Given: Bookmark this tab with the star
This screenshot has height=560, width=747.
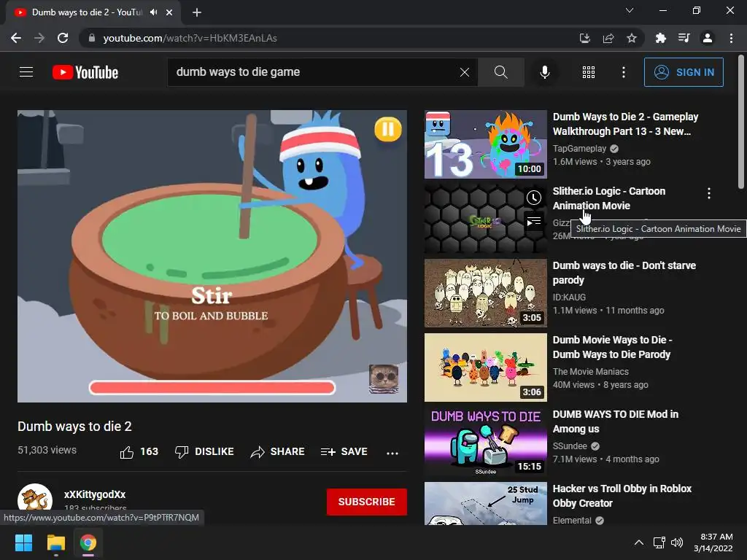Looking at the screenshot, I should 631,38.
